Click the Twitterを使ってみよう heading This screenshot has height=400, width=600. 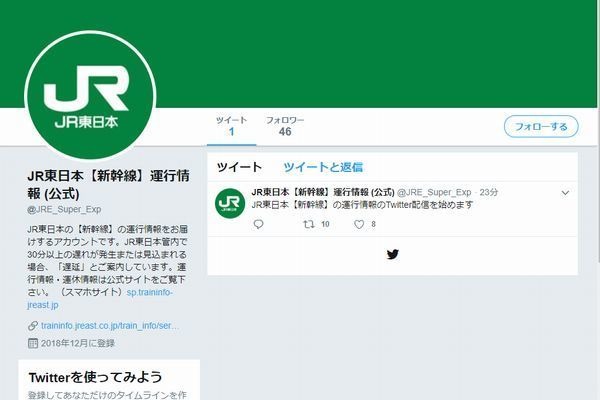pyautogui.click(x=96, y=377)
